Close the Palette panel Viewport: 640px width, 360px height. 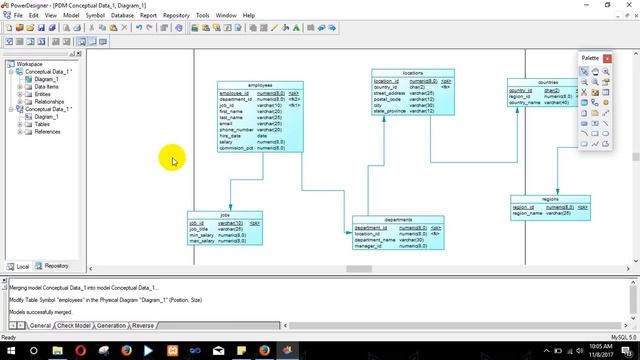(607, 58)
